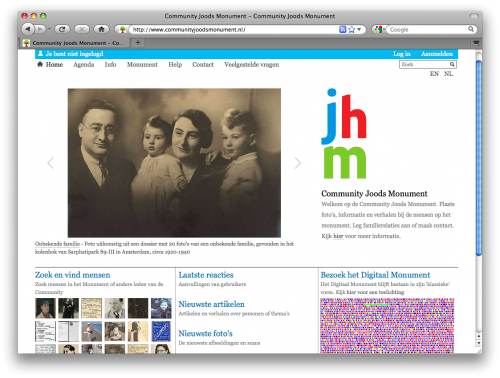Open the list-all-tabs button in the tab bar
The height and width of the screenshot is (378, 500).
click(x=476, y=43)
